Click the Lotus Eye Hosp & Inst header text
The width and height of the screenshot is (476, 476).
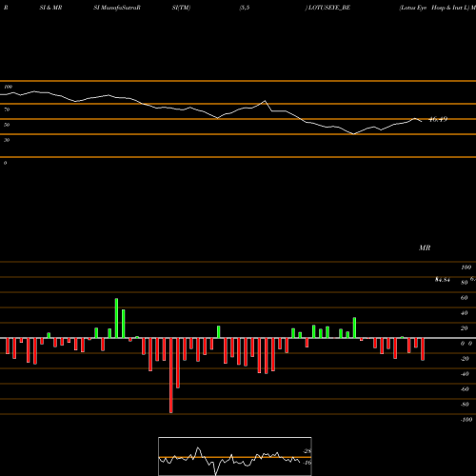click(x=433, y=8)
